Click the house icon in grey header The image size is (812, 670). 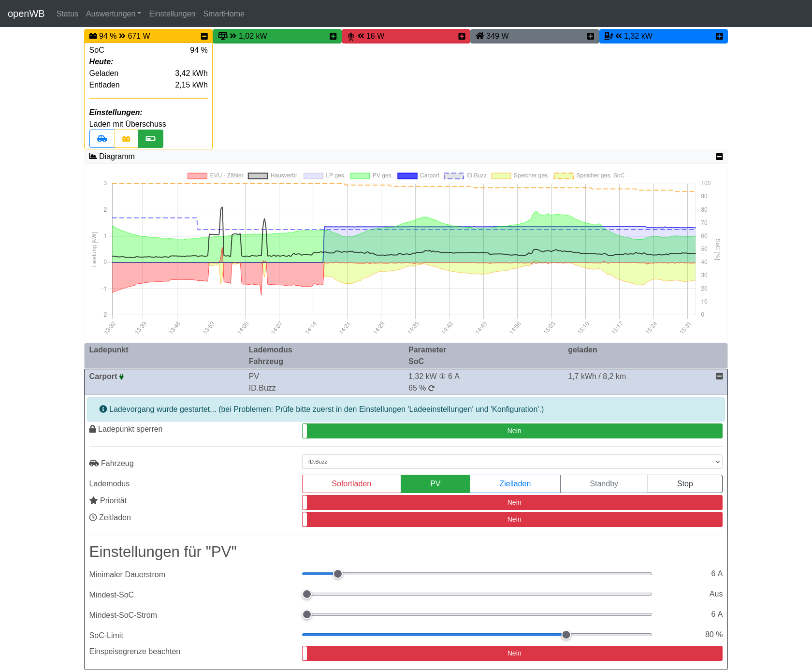coord(480,36)
